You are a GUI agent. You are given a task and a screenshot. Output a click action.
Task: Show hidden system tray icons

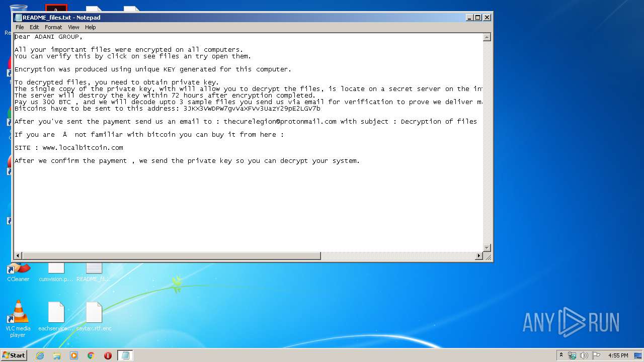561,355
